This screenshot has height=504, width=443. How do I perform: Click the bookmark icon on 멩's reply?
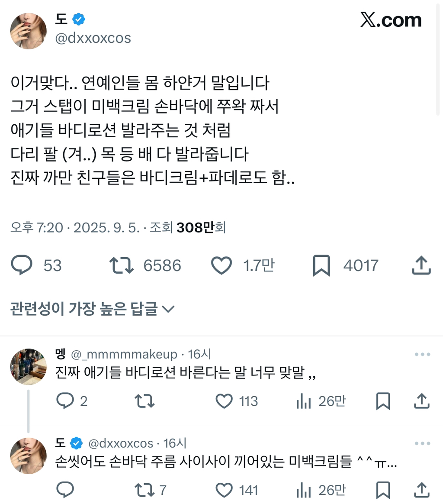(x=383, y=401)
